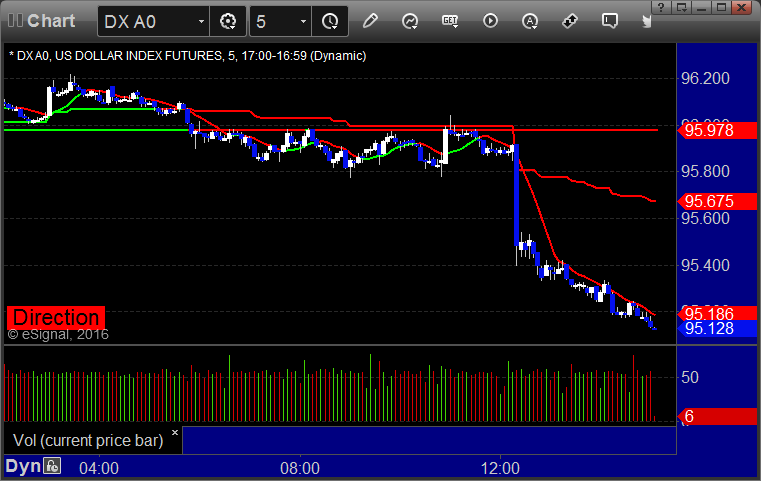Viewport: 761px width, 481px height.
Task: Open chart settings gear icon
Action: tap(228, 21)
